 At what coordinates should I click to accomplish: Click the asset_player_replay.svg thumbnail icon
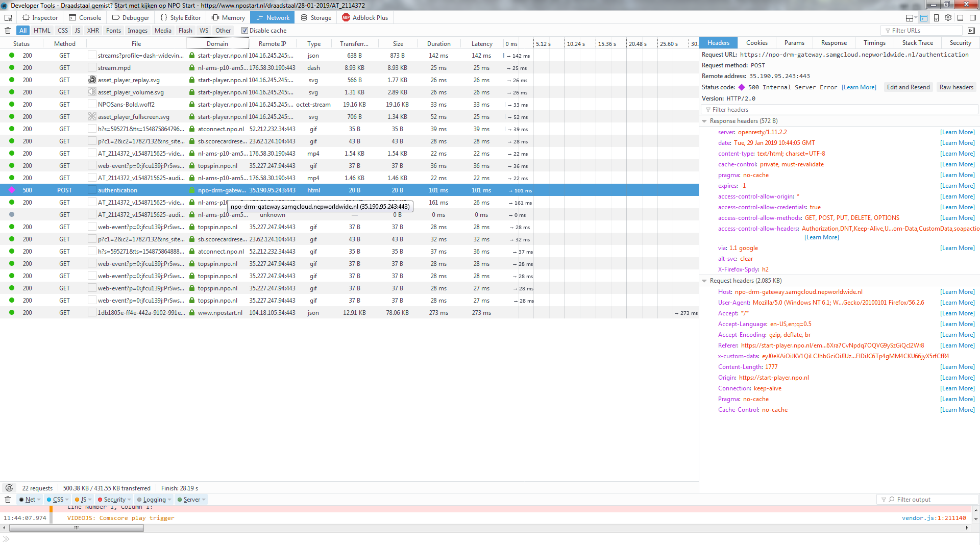tap(92, 80)
